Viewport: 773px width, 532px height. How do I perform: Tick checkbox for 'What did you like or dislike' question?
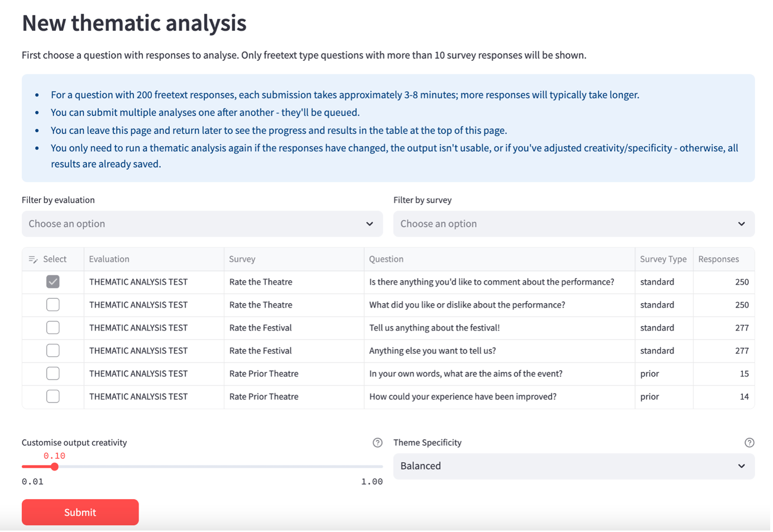53,305
